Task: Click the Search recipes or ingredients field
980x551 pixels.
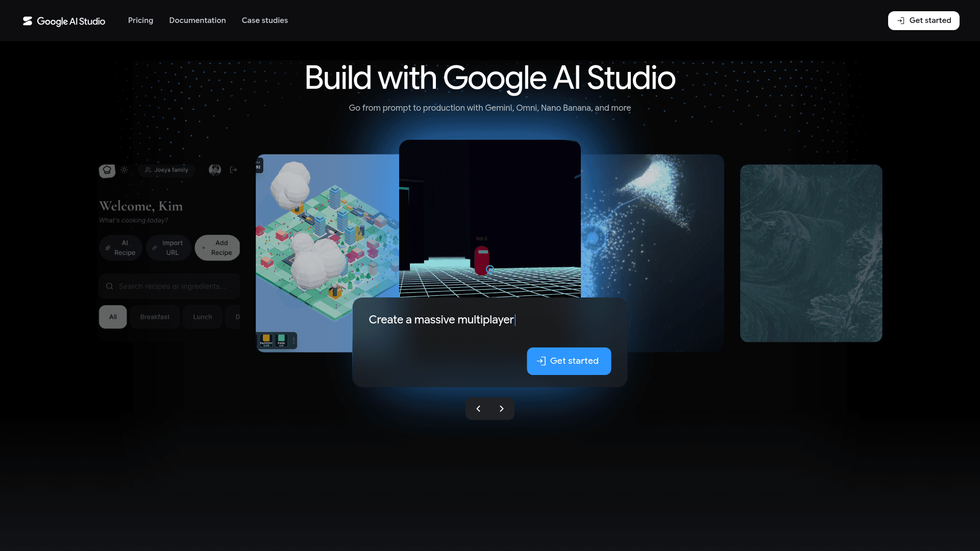Action: click(169, 286)
